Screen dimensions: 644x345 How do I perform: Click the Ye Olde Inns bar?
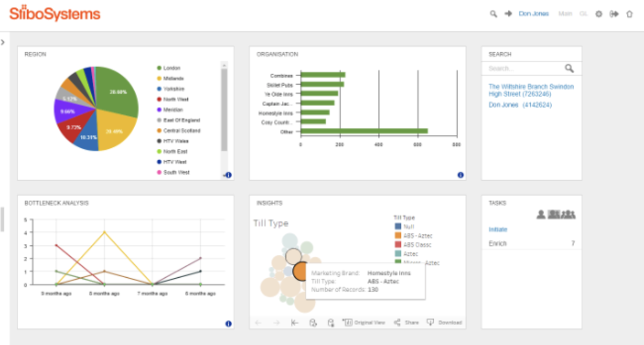click(x=319, y=94)
